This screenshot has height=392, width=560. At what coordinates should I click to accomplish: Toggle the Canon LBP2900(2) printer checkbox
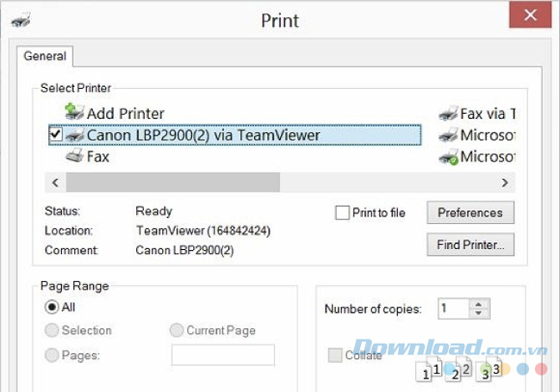click(55, 134)
